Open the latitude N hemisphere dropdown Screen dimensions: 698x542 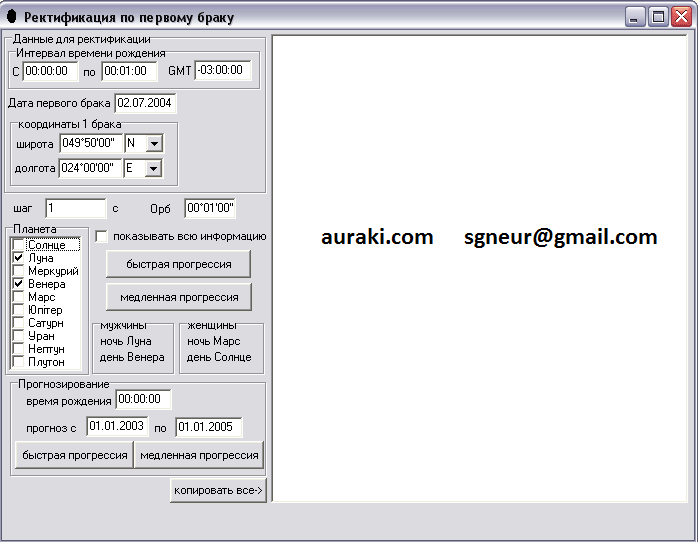click(x=153, y=144)
